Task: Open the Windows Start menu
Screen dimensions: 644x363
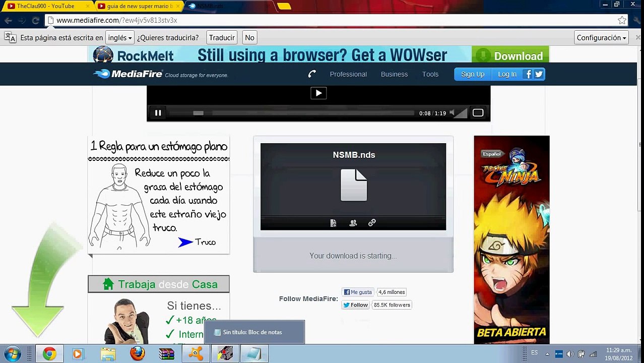Action: (x=12, y=354)
